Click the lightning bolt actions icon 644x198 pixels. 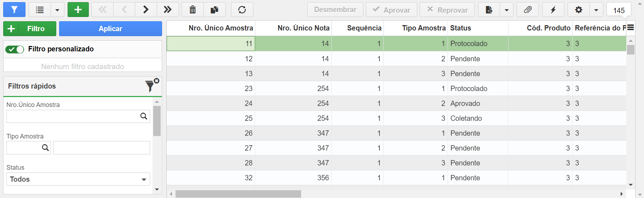553,10
